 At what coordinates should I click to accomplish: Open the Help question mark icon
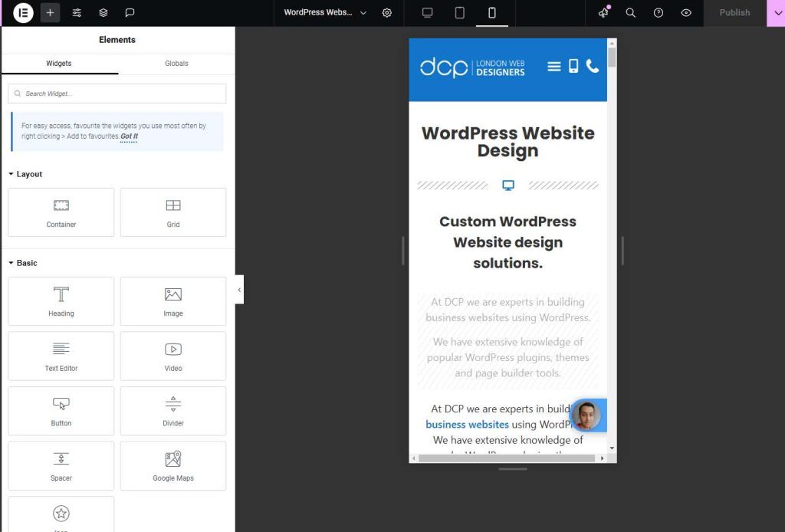tap(659, 12)
